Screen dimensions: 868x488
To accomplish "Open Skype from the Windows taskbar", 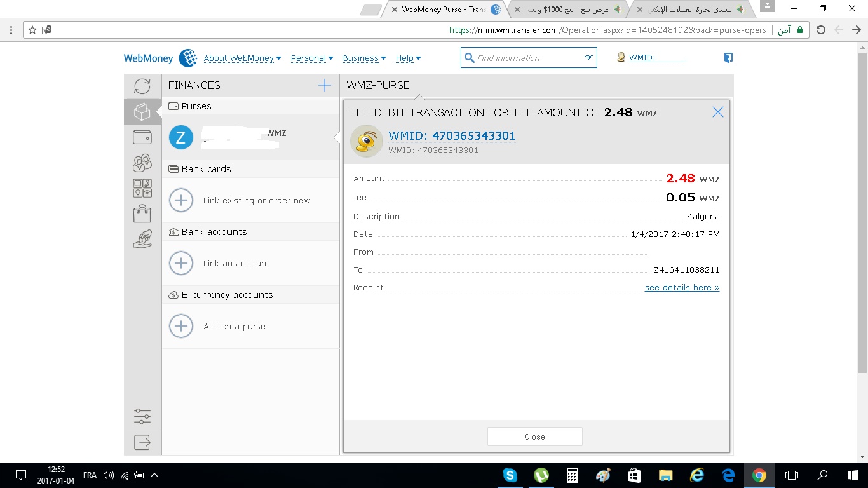I will 510,475.
